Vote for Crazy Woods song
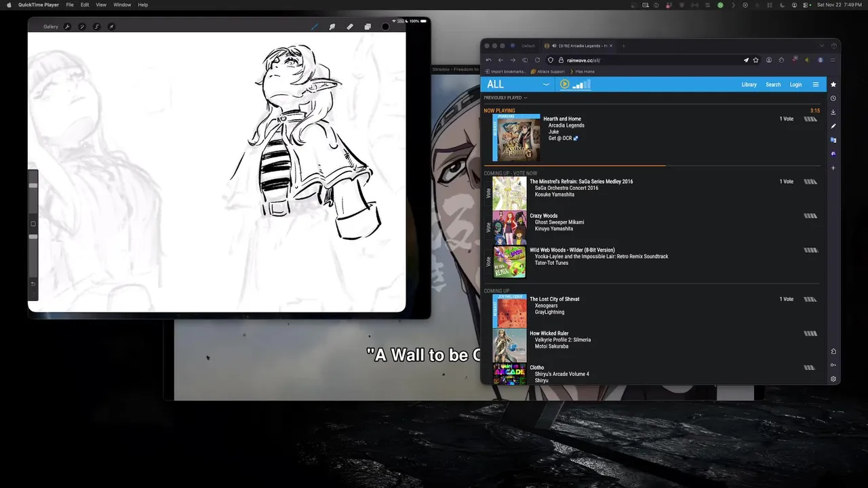 coord(488,228)
